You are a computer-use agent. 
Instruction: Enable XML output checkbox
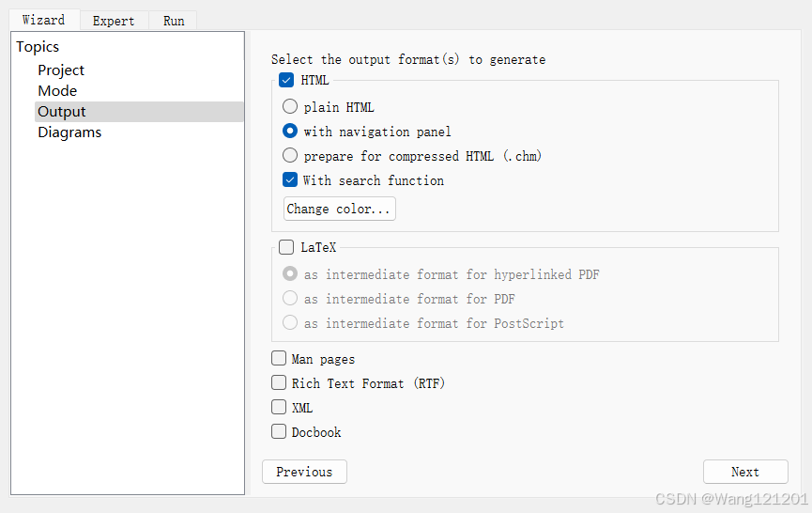(279, 408)
